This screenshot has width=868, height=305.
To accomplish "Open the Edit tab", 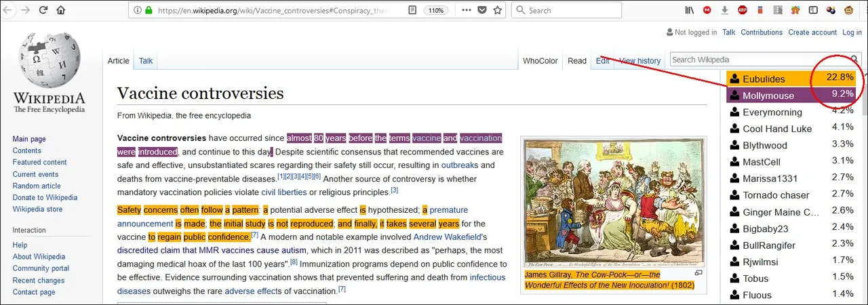I will (602, 61).
